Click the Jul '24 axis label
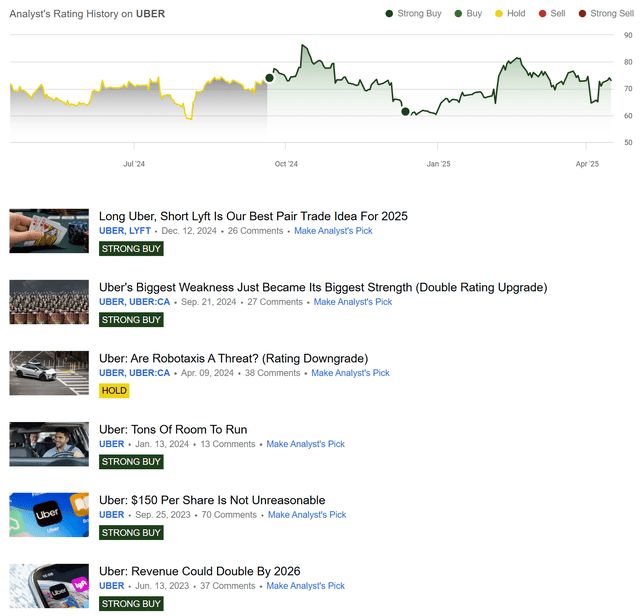This screenshot has width=640, height=616. click(x=134, y=164)
